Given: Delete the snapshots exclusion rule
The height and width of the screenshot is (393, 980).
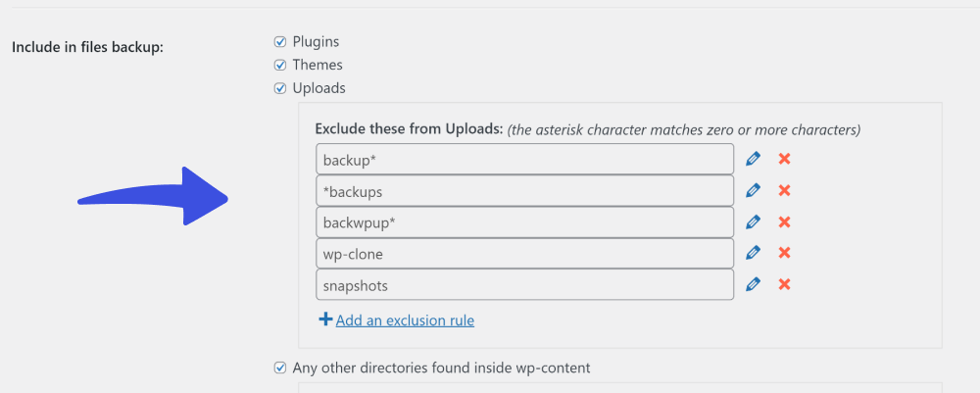Looking at the screenshot, I should [x=784, y=284].
